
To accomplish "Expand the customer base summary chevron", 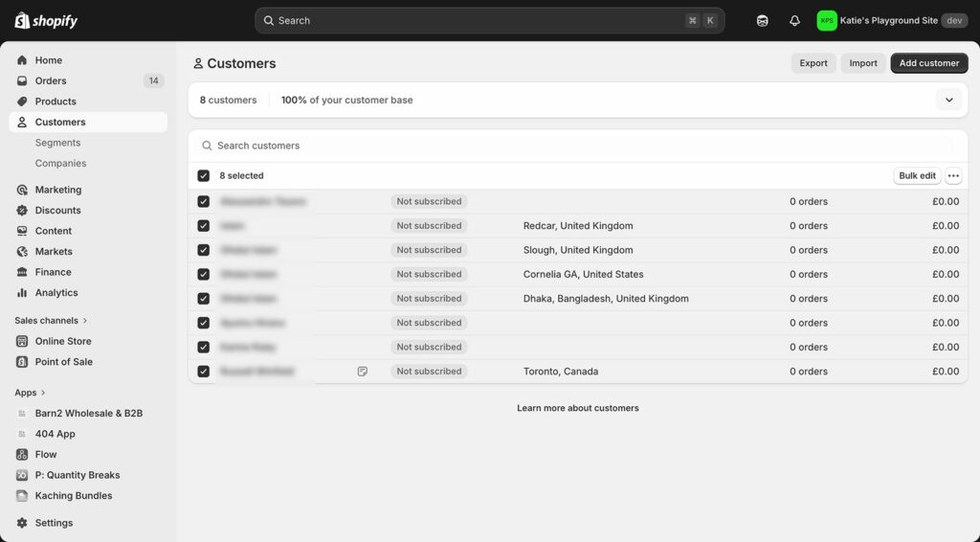I will [x=948, y=100].
